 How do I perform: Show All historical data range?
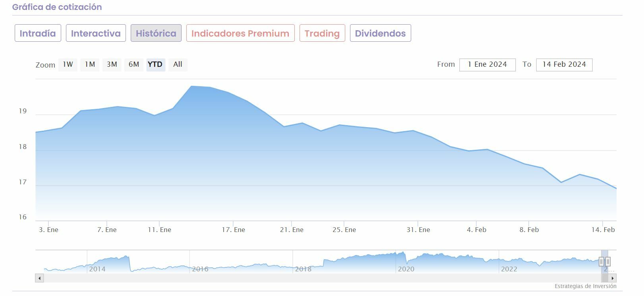tap(178, 64)
